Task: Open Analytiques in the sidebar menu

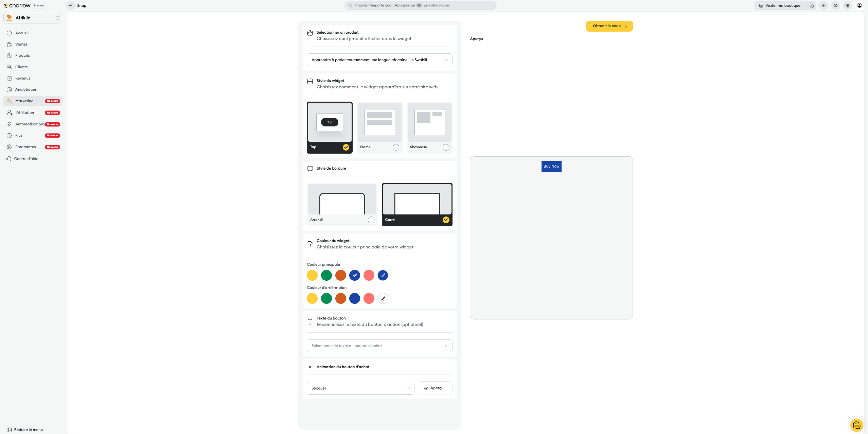Action: tap(26, 89)
